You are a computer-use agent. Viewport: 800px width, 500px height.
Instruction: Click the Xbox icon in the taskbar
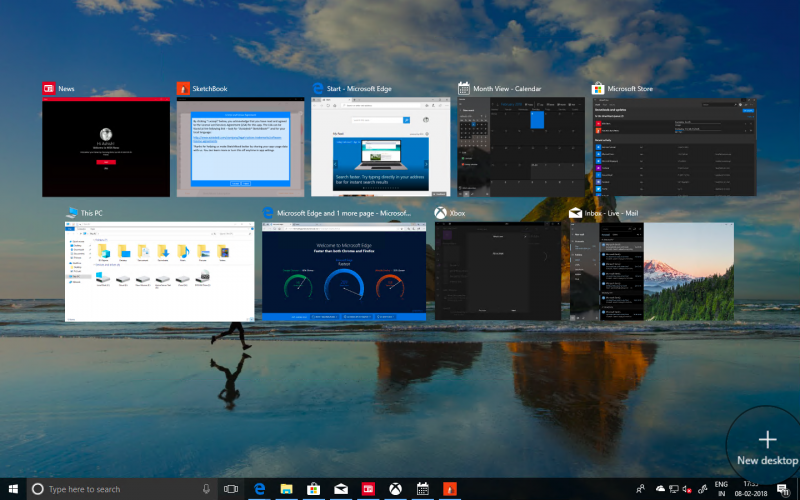tap(396, 489)
